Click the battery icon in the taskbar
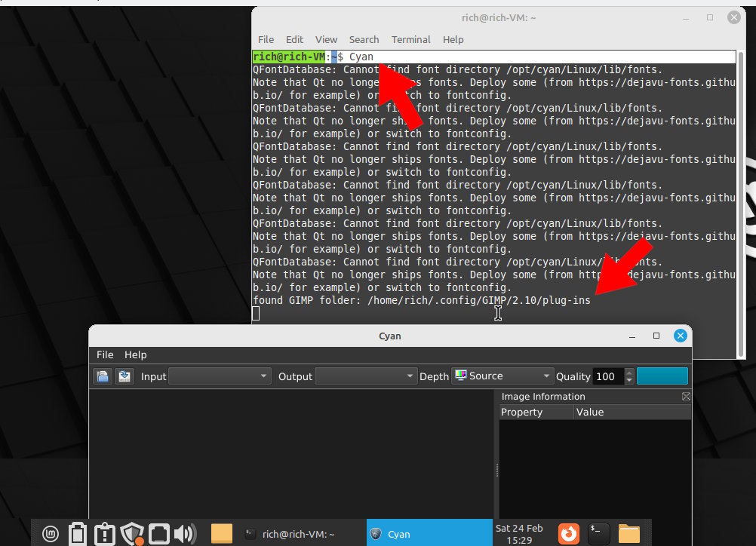 [x=77, y=533]
